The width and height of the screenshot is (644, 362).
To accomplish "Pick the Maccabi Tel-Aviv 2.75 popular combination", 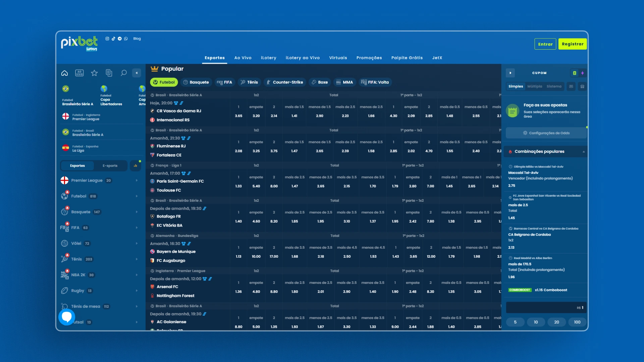I will click(546, 177).
